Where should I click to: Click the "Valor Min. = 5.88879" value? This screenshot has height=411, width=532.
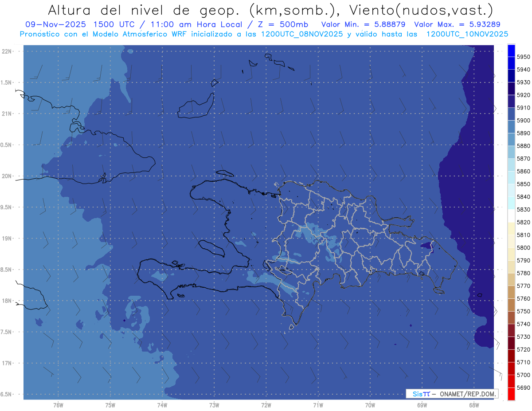pyautogui.click(x=364, y=24)
